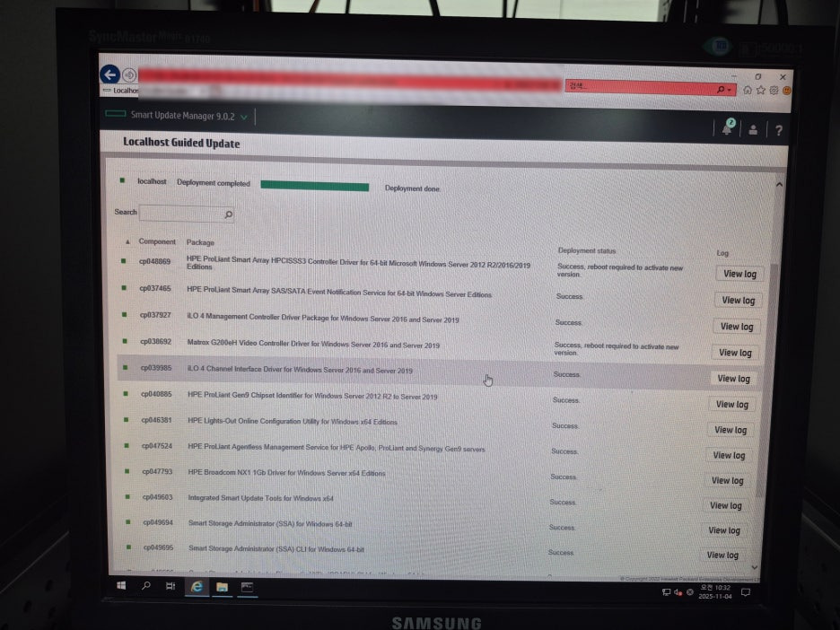View log for cp045603
This screenshot has width=840, height=630.
coord(725,505)
